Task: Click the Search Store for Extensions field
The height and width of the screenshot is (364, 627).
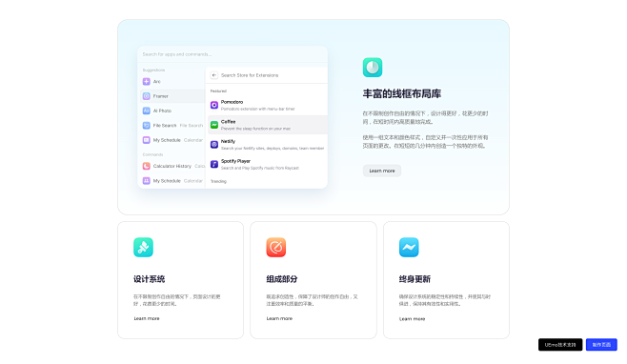Action: coord(266,75)
